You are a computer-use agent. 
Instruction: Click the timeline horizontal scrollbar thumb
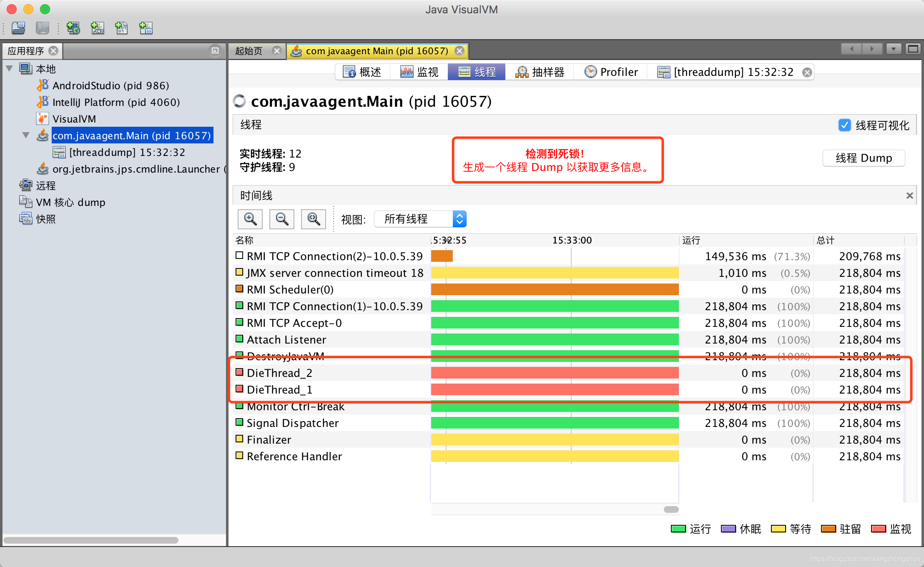671,509
